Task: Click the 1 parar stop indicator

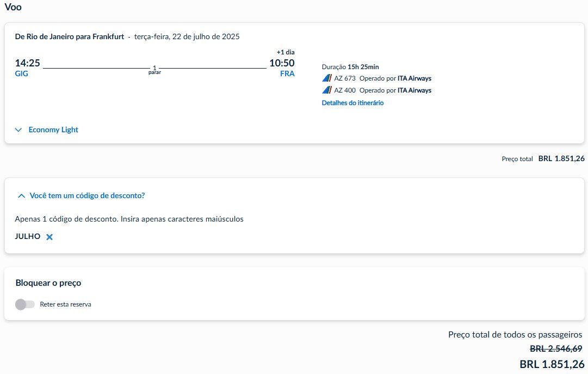Action: (x=154, y=70)
